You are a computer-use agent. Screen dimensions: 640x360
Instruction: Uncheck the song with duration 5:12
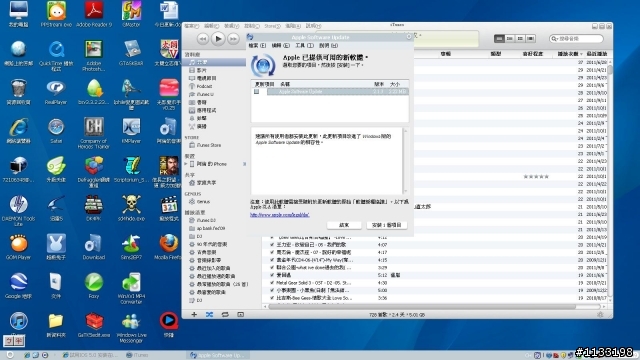click(x=272, y=276)
